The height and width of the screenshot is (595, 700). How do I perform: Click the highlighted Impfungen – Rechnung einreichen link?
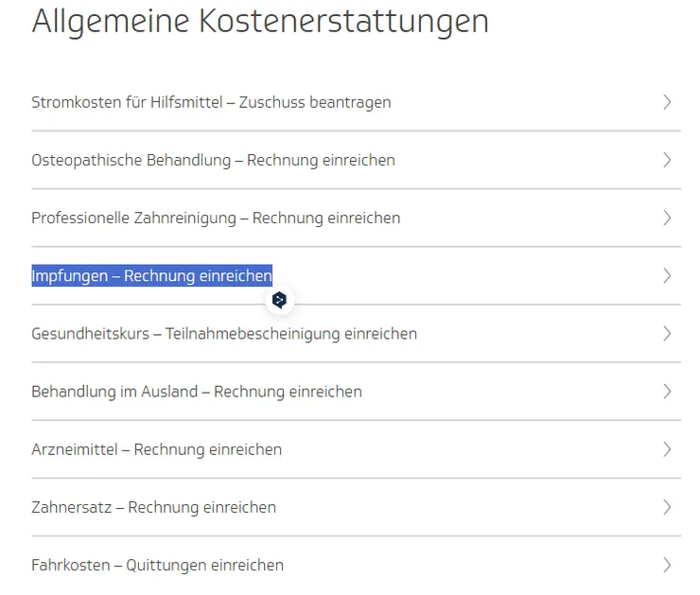pos(151,275)
